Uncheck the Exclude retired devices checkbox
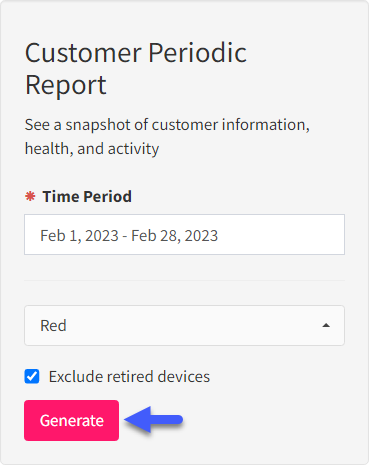This screenshot has width=369, height=465. (32, 377)
